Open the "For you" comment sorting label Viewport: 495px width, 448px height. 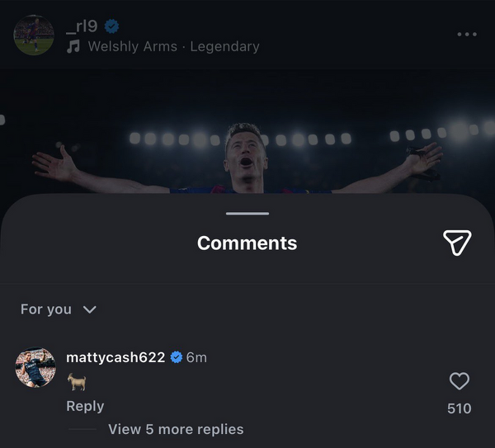pos(46,309)
